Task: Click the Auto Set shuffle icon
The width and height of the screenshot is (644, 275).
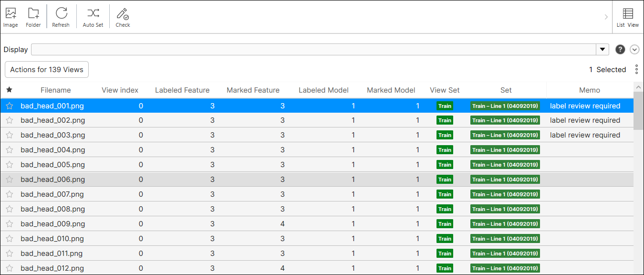Action: pos(93,14)
